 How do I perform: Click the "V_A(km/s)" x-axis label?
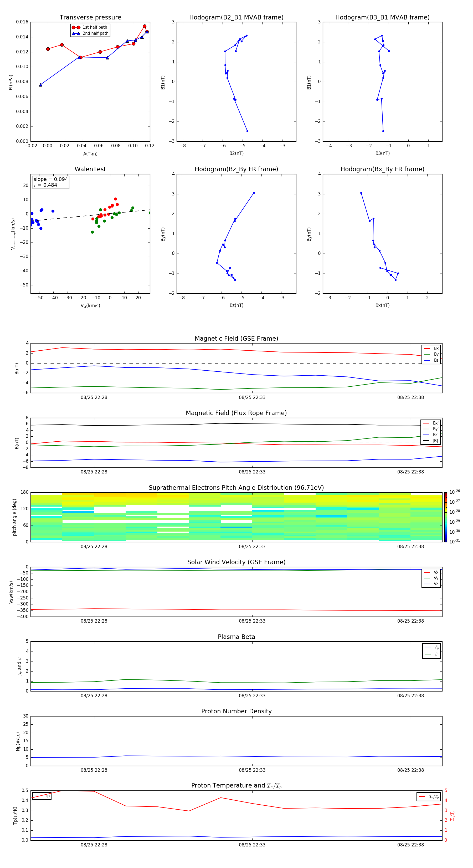tap(90, 306)
